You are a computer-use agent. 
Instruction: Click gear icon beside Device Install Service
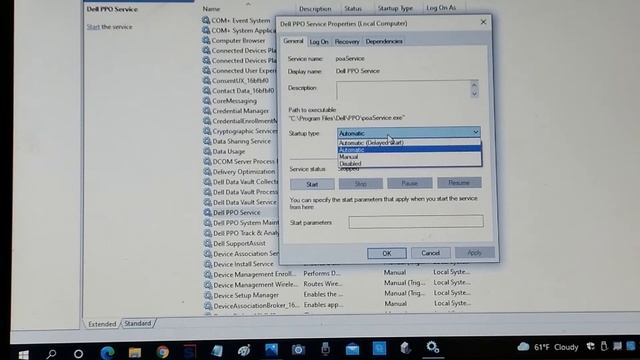click(209, 264)
